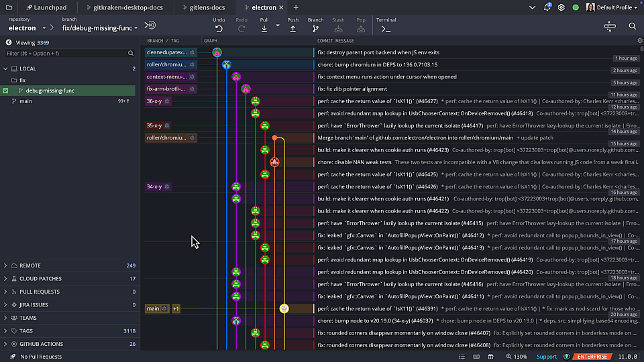Viewport: 644px width, 362px height.
Task: Open Preferences with the gear icon
Action: pyautogui.click(x=561, y=7)
